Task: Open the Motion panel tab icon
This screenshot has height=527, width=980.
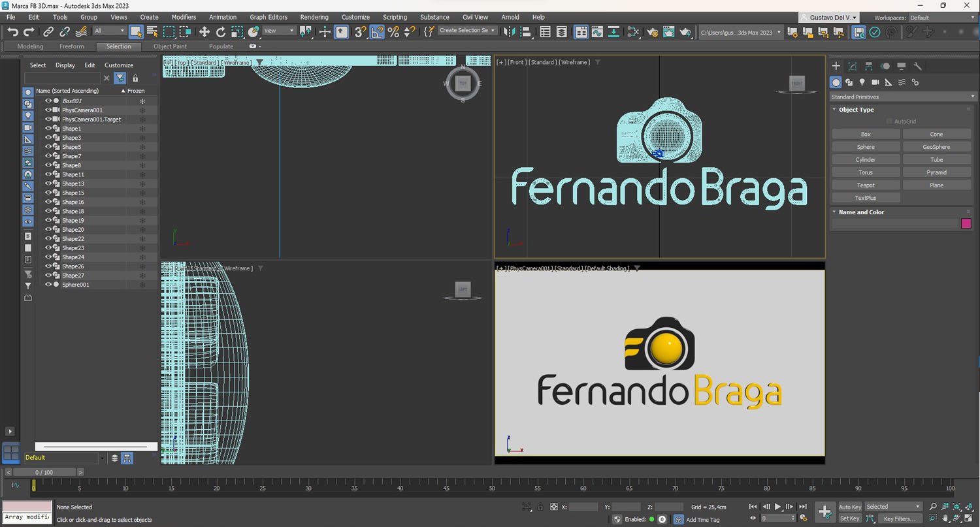Action: click(x=885, y=66)
